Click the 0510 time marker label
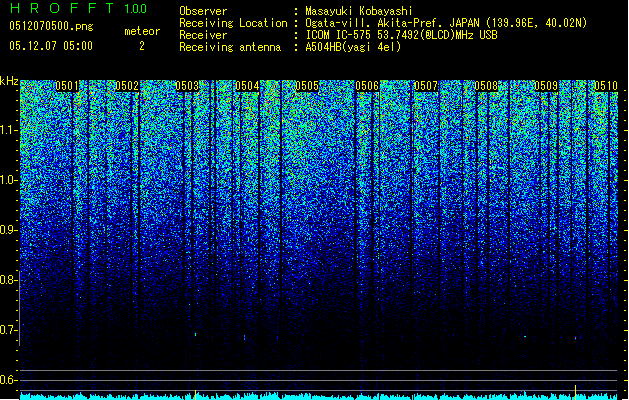This screenshot has height=400, width=629. pyautogui.click(x=606, y=86)
